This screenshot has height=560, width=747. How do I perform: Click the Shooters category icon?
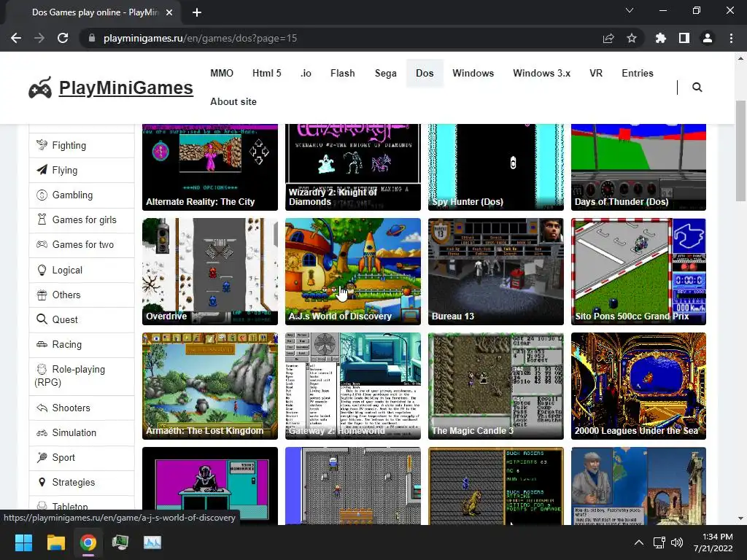click(x=42, y=408)
